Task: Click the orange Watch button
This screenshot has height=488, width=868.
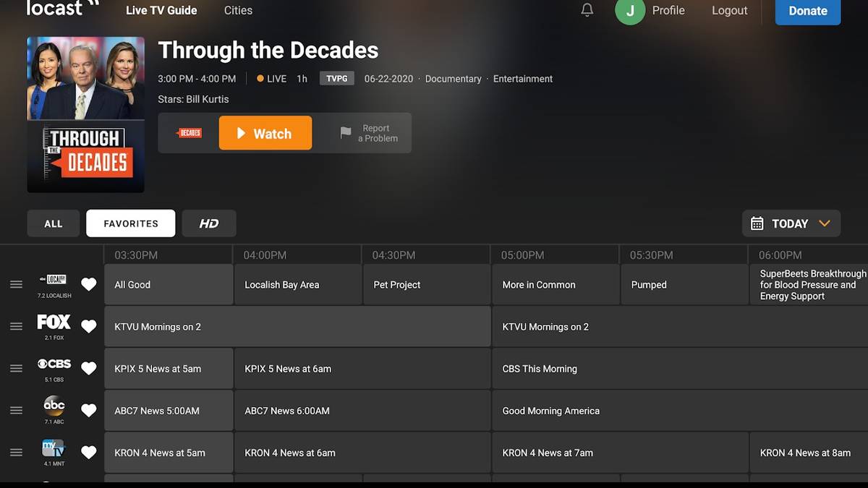Action: tap(265, 133)
